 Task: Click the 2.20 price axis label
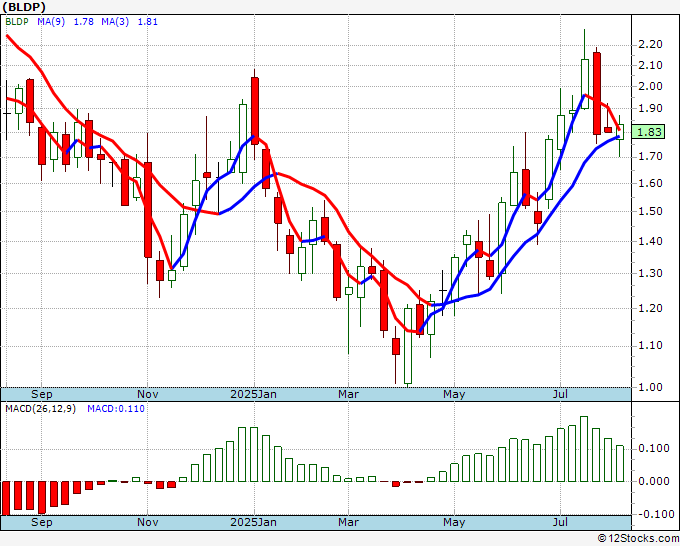pos(650,44)
